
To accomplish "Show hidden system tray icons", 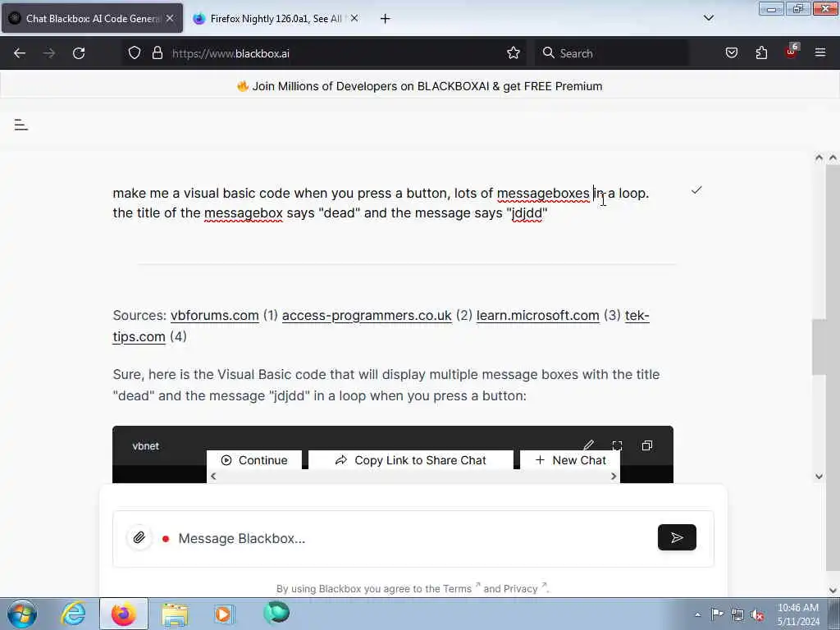I will coord(697,614).
